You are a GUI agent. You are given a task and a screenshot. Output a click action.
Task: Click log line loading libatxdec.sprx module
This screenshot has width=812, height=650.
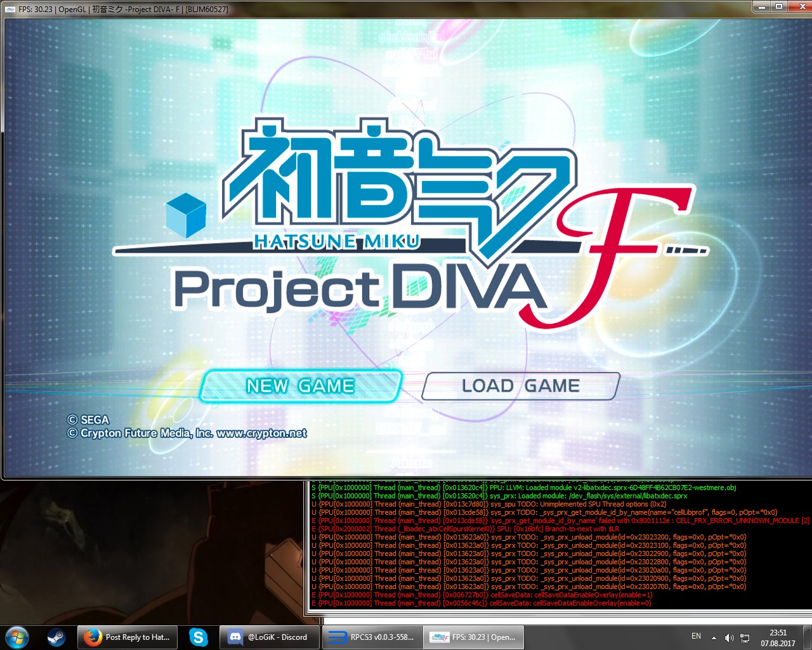click(499, 496)
